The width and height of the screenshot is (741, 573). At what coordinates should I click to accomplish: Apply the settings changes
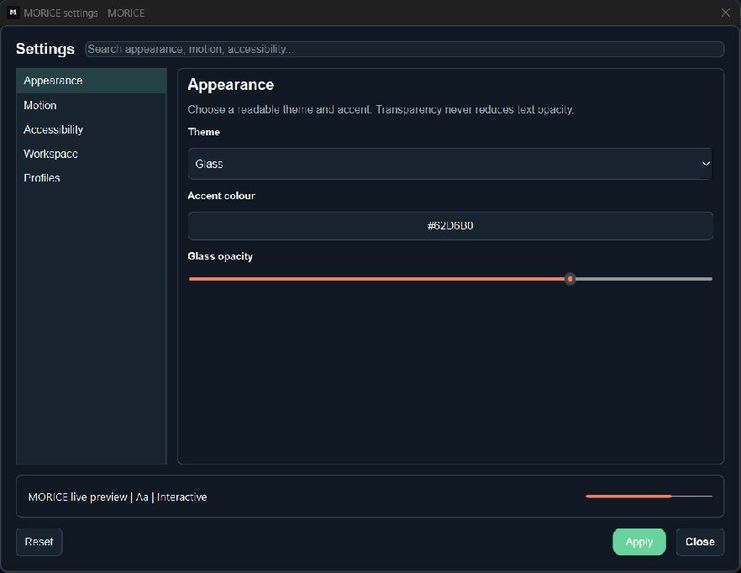[639, 542]
